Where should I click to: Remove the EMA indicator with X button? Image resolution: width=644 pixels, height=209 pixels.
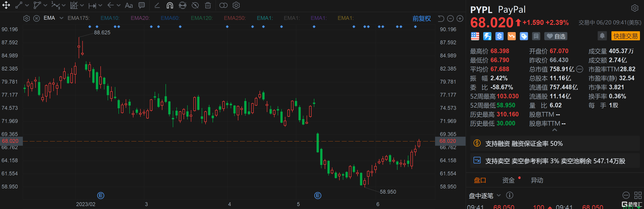tap(36, 19)
